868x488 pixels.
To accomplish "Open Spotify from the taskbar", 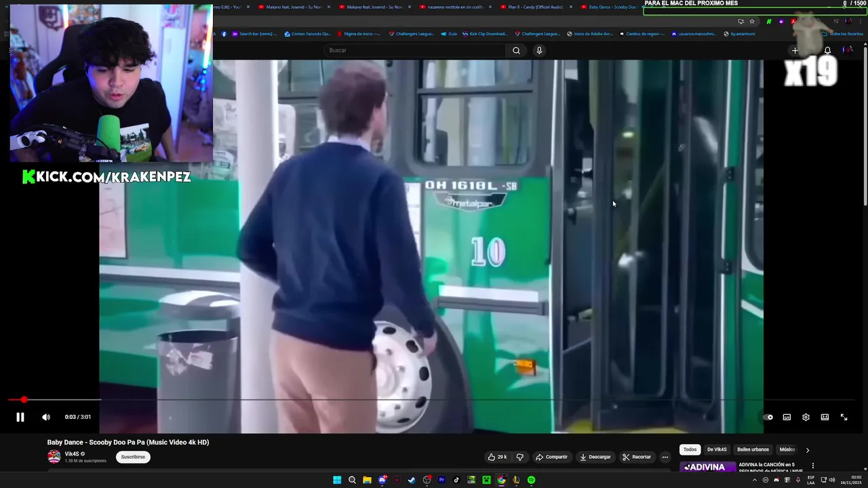I will tap(531, 480).
